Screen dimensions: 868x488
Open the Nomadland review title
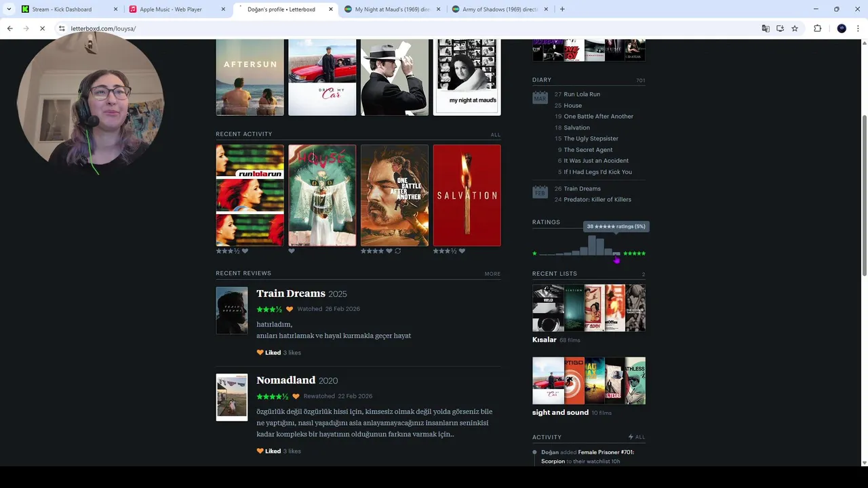[x=285, y=380]
